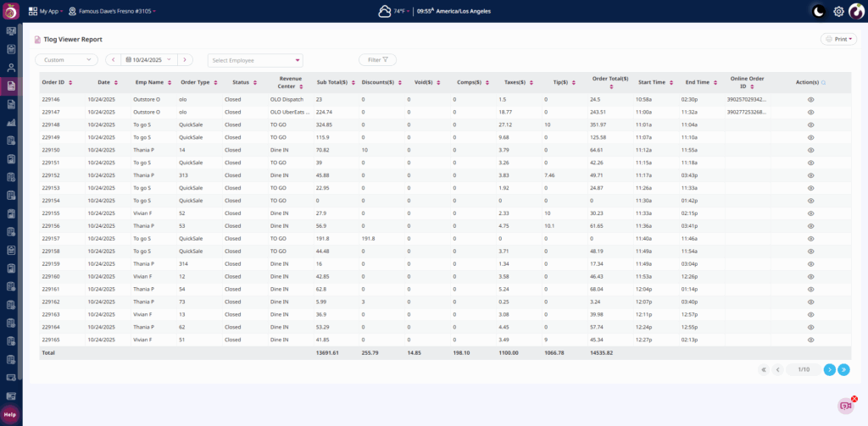Jump to the last results page
This screenshot has width=868, height=426.
point(843,369)
